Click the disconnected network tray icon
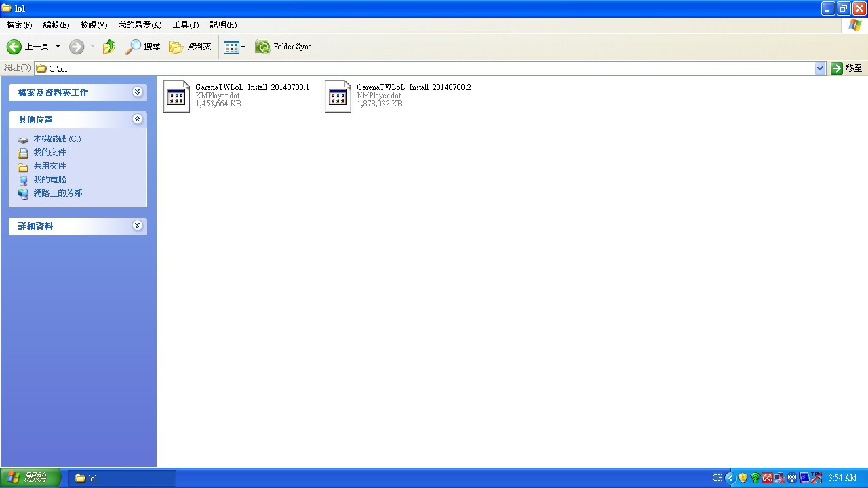Image resolution: width=868 pixels, height=488 pixels. (x=780, y=478)
